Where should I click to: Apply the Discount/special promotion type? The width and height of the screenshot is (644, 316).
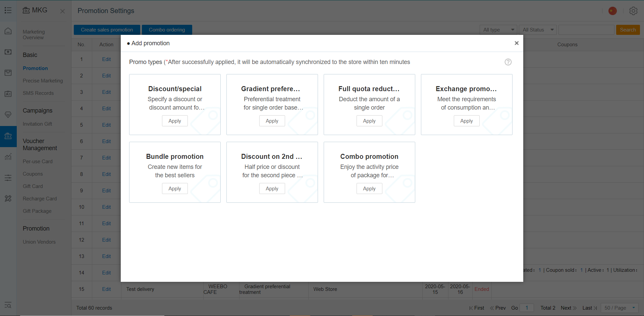click(175, 121)
